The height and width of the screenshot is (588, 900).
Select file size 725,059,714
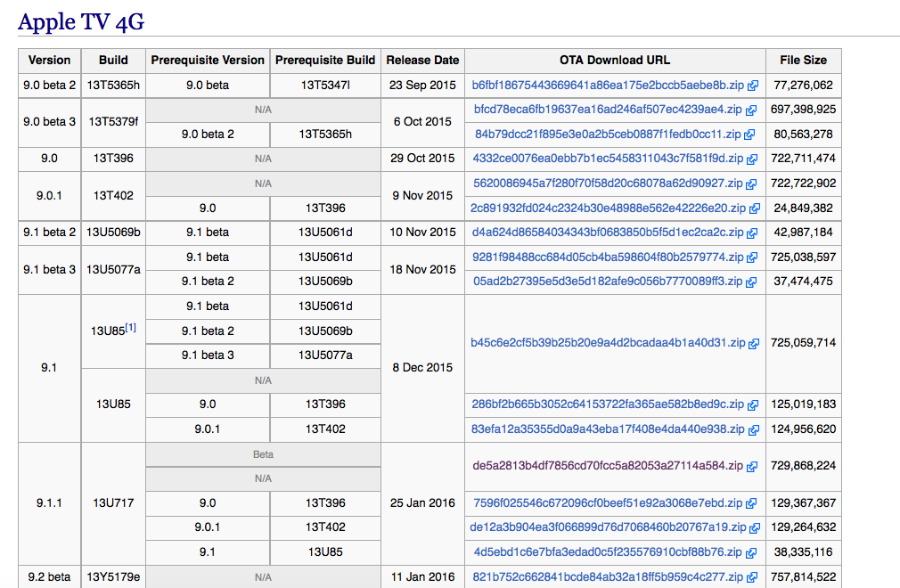[803, 342]
